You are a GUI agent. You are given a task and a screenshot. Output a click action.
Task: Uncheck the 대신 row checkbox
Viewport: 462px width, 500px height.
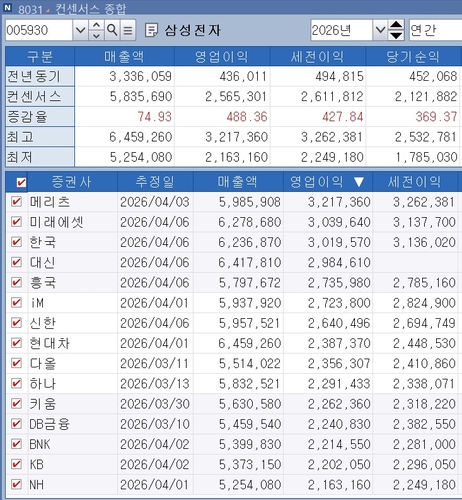point(16,262)
